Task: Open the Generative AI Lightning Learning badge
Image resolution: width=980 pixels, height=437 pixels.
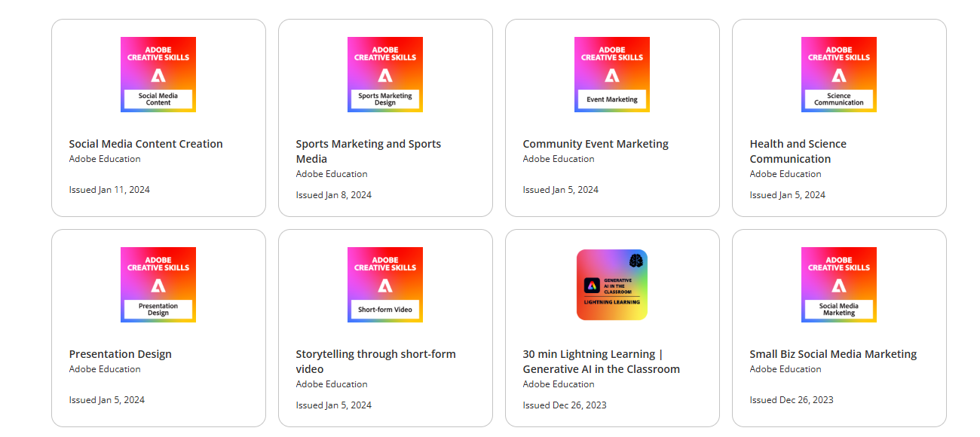Action: [611, 285]
